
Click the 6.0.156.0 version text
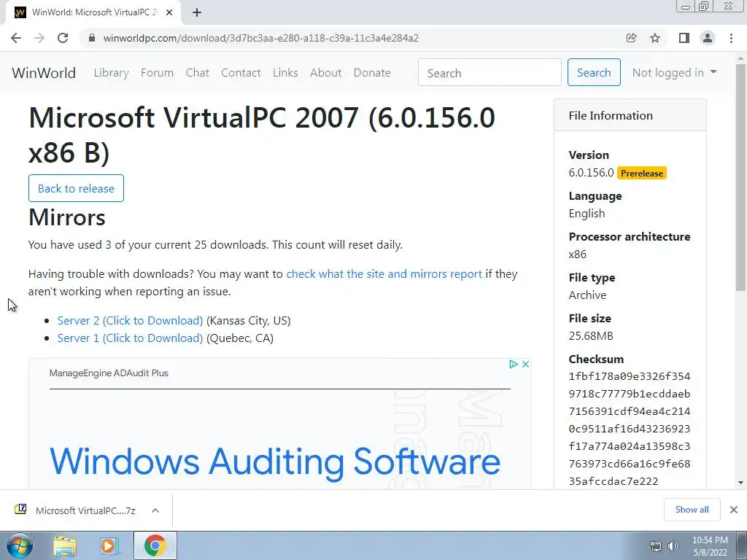click(591, 172)
